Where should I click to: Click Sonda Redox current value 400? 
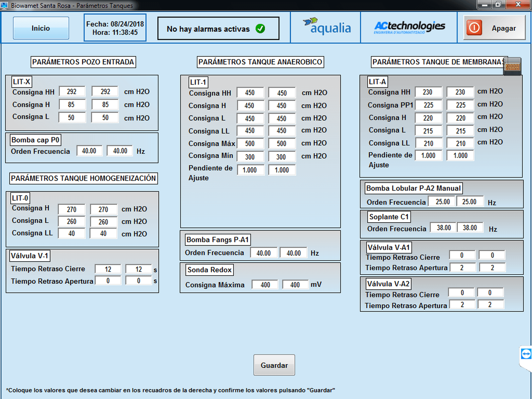click(x=265, y=285)
